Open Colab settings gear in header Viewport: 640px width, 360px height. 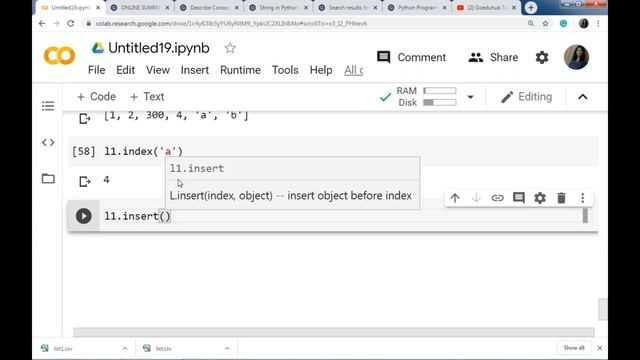click(x=542, y=58)
